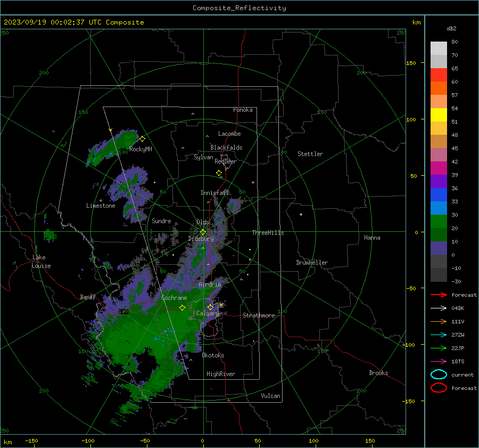Click the Cochrane town label
This screenshot has height=448, width=479.
[174, 298]
